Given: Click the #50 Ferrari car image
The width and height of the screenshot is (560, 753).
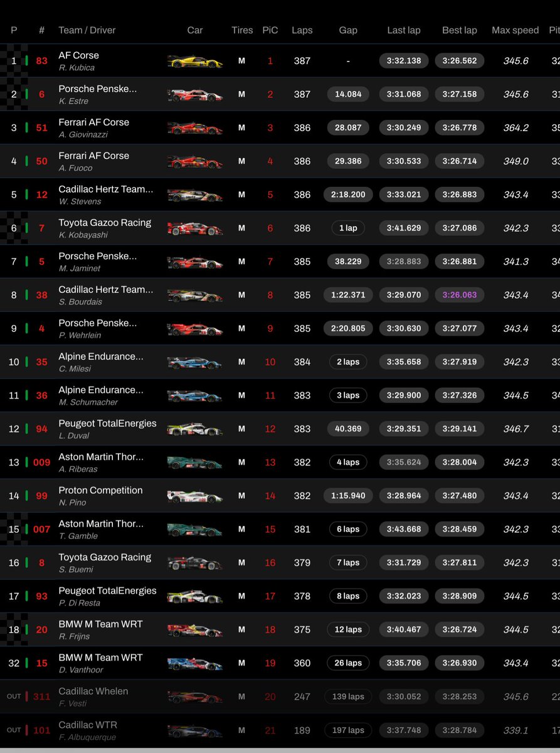Looking at the screenshot, I should point(195,162).
